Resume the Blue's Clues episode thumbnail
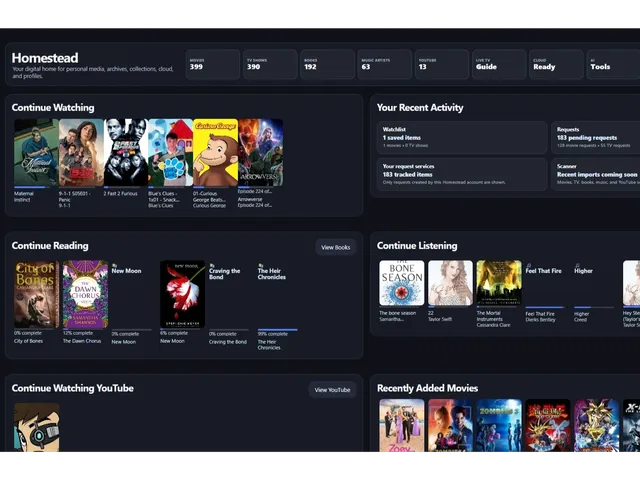The width and height of the screenshot is (640, 480). point(171,153)
